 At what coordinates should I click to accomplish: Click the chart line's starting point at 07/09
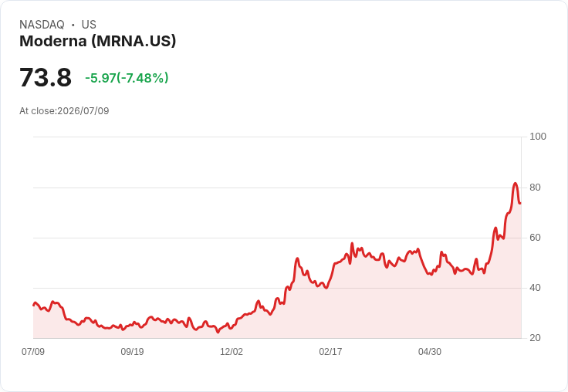point(34,305)
